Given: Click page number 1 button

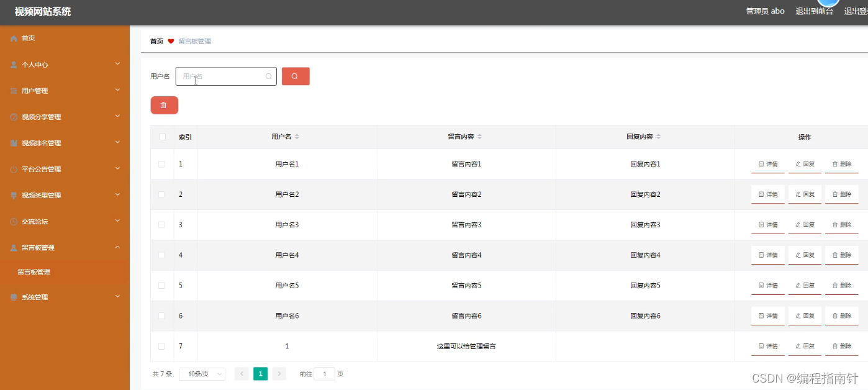Looking at the screenshot, I should coord(261,374).
